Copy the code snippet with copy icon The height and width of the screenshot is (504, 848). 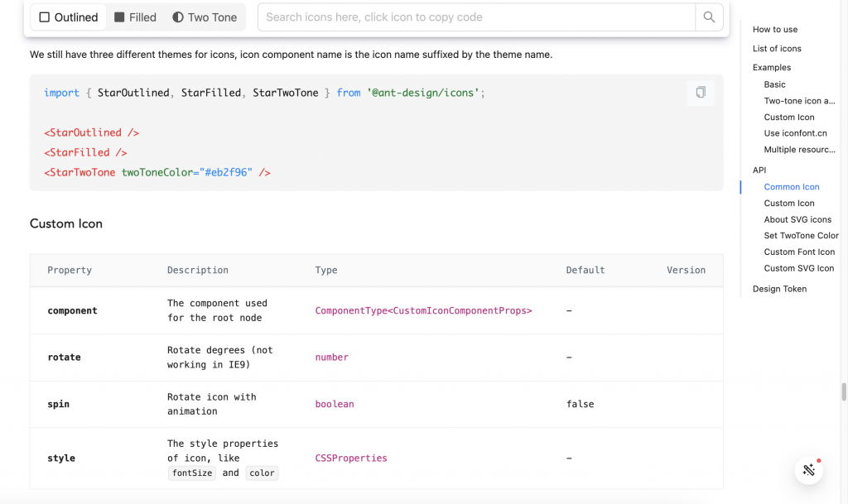(x=701, y=93)
